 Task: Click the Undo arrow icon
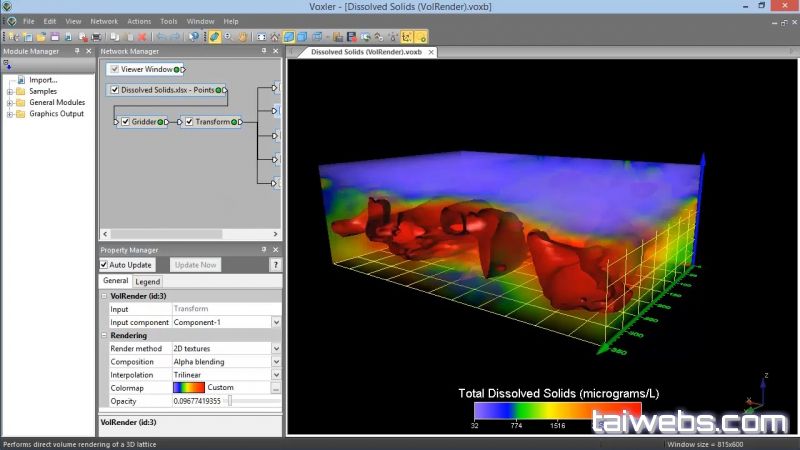pos(160,37)
